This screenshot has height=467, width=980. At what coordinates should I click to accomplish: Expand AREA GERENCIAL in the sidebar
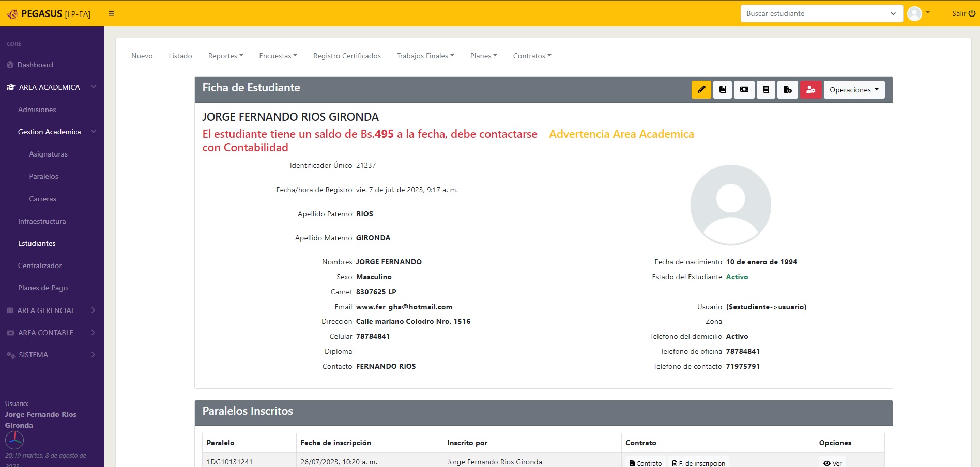(52, 310)
